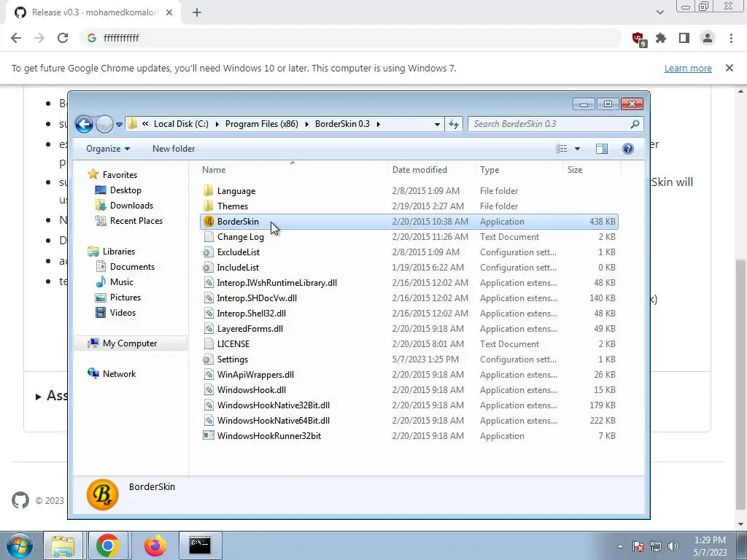Viewport: 747px width, 560px height.
Task: Open recent pages dropdown next to navigation arrows
Action: click(119, 125)
